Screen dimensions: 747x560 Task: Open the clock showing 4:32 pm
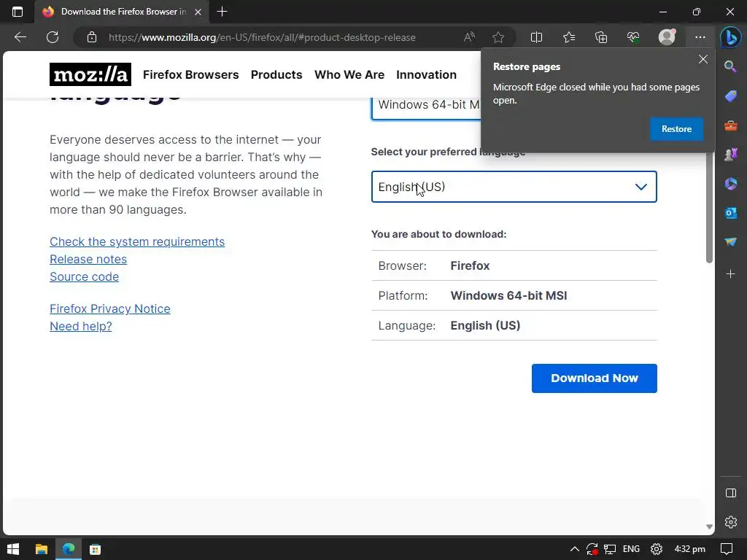click(x=690, y=549)
